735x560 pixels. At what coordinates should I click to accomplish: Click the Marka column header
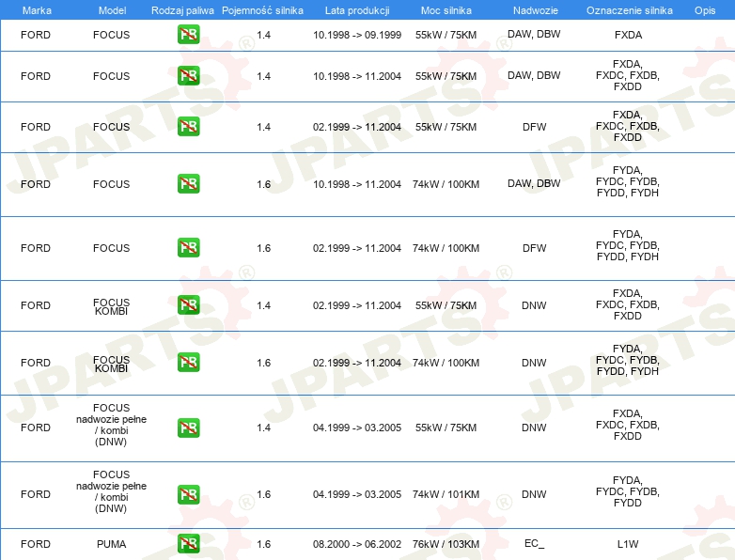37,10
